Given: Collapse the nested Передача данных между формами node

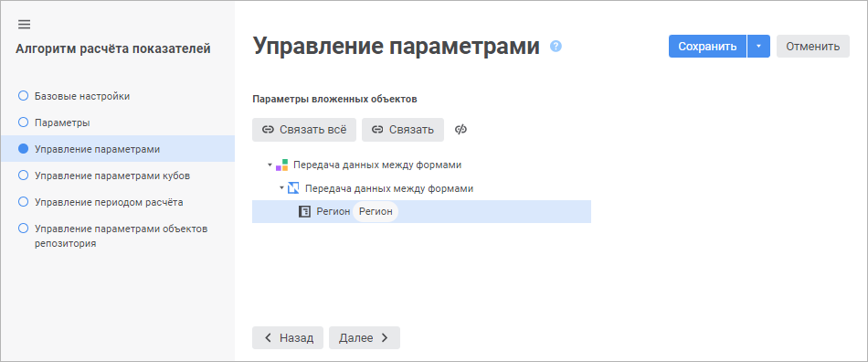Looking at the screenshot, I should coord(281,188).
